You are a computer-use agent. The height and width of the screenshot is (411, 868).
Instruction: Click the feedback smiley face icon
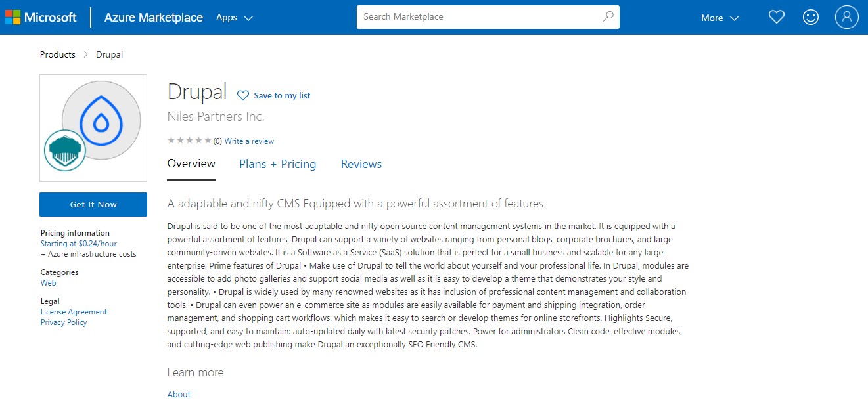[811, 18]
